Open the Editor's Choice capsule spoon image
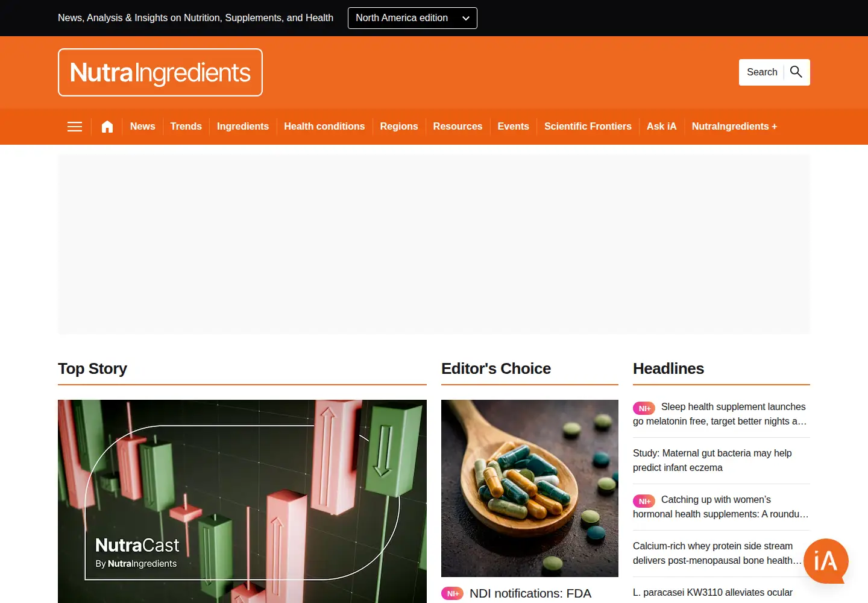The image size is (868, 603). [530, 488]
